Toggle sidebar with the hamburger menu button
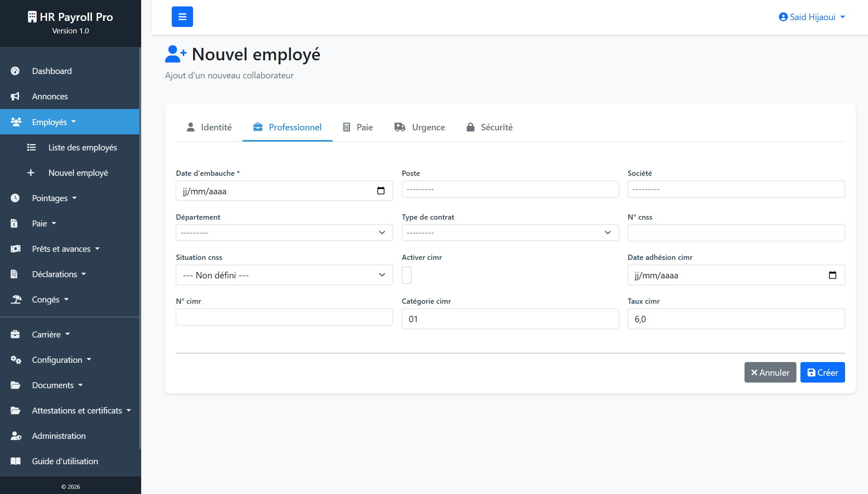 (x=182, y=17)
